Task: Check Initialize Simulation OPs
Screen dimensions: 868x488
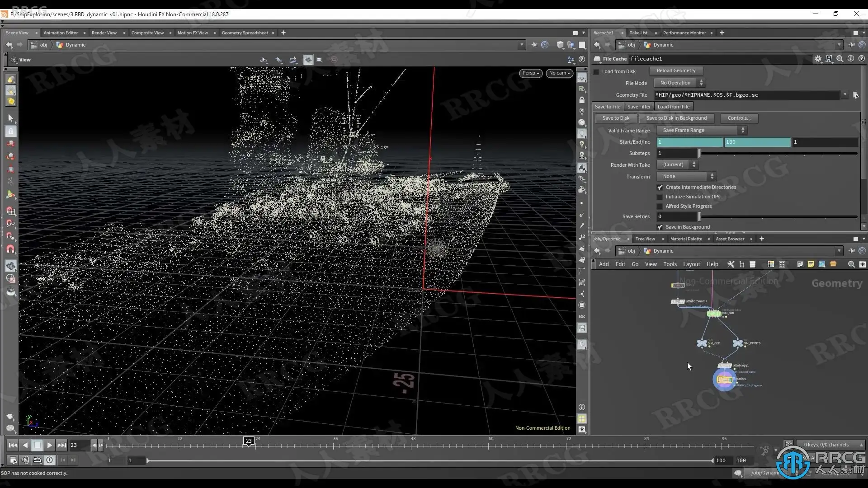Action: 660,197
